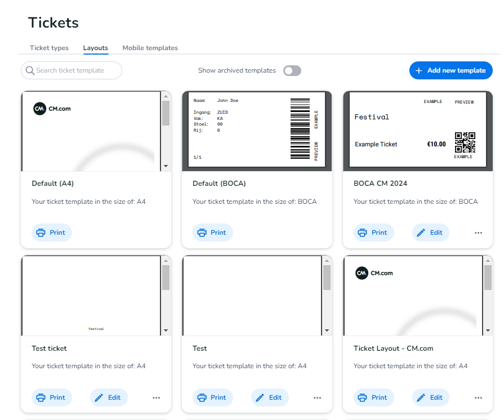
Task: Open the three-dot menu for BOCA CM 2024
Action: coord(478,233)
